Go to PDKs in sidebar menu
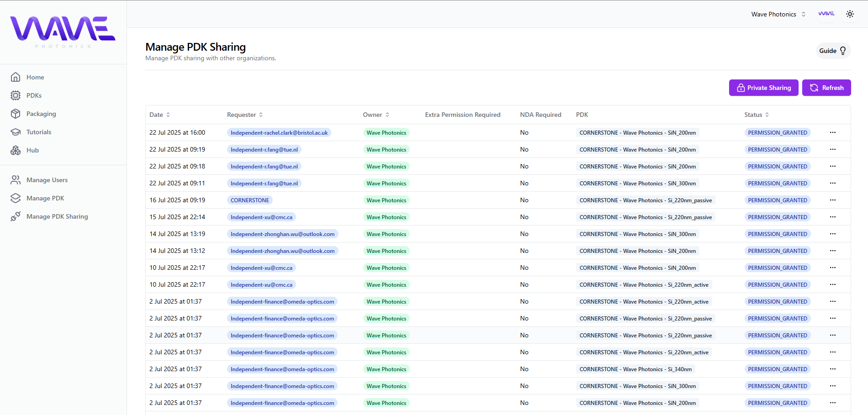This screenshot has height=415, width=868. click(x=34, y=95)
